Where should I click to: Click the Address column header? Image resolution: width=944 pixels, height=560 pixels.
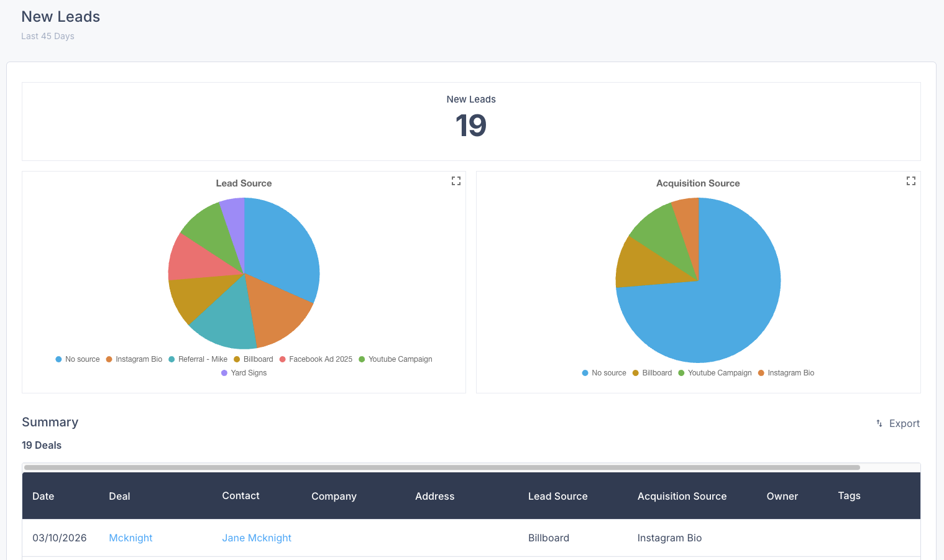pos(434,496)
